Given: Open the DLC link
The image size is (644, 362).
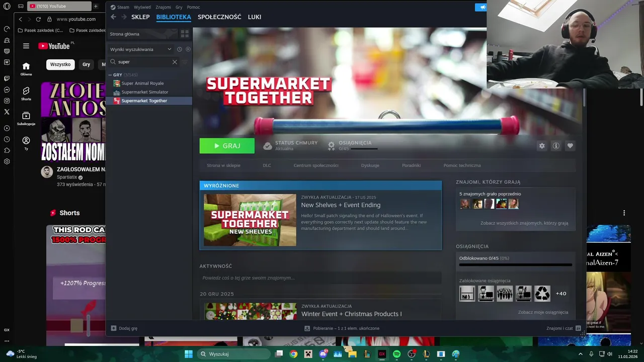Looking at the screenshot, I should click(x=267, y=165).
